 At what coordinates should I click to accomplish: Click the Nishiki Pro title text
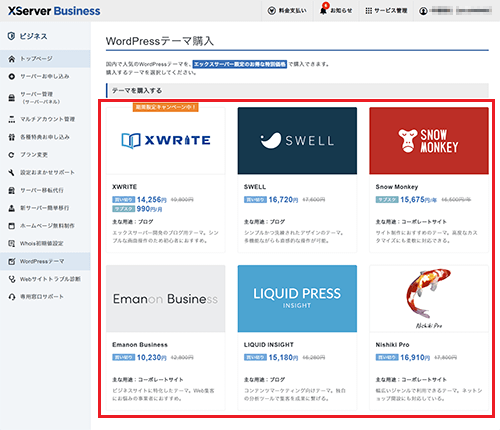tap(392, 345)
